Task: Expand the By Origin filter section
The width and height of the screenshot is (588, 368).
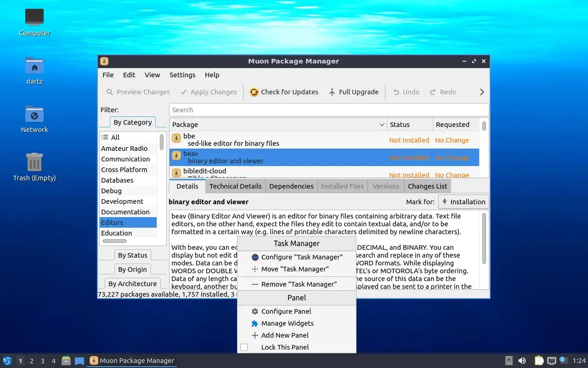Action: 132,270
